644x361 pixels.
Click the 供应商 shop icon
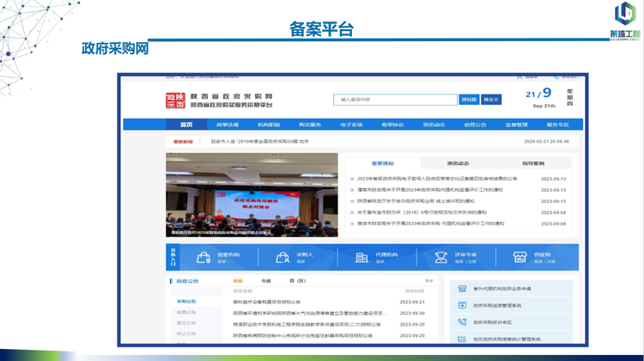519,257
